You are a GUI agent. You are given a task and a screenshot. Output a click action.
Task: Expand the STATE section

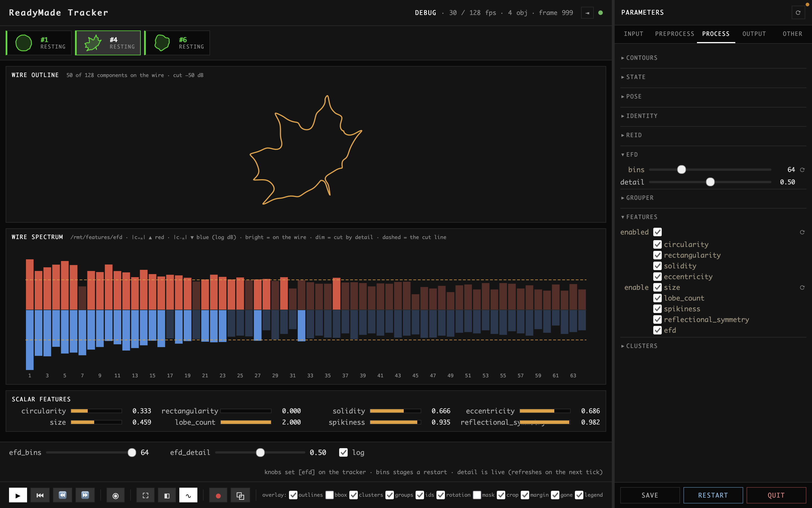tap(713, 77)
